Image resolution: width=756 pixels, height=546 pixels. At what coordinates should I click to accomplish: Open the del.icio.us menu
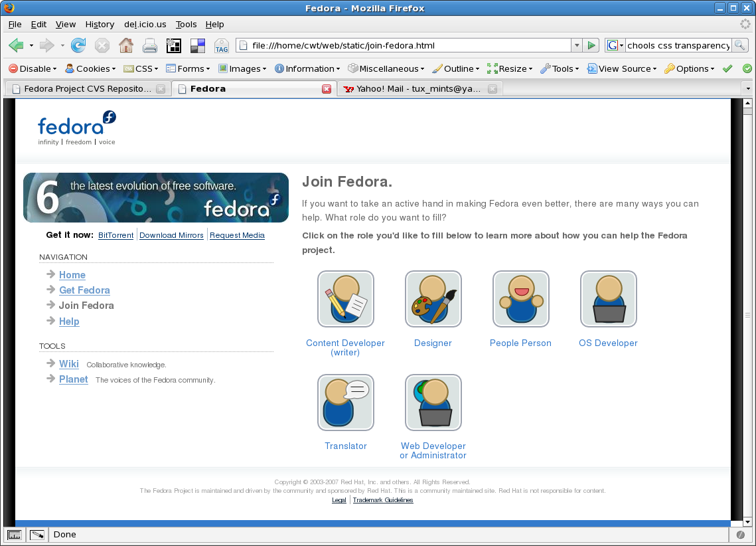pyautogui.click(x=145, y=24)
